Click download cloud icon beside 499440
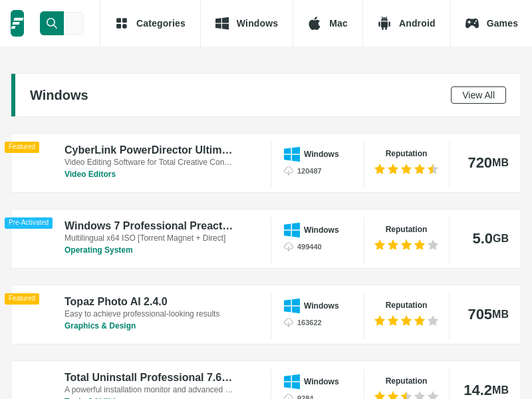Viewport: 532px width, 399px height. pyautogui.click(x=289, y=247)
